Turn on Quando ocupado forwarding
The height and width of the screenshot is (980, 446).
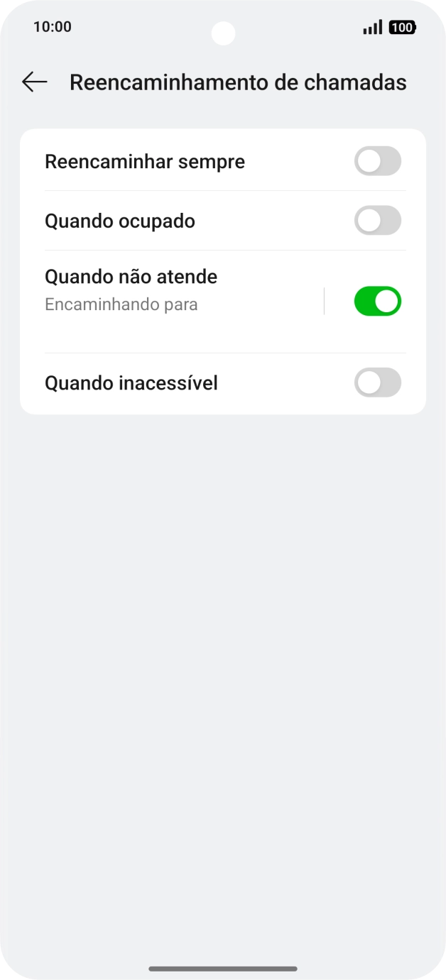(x=377, y=221)
